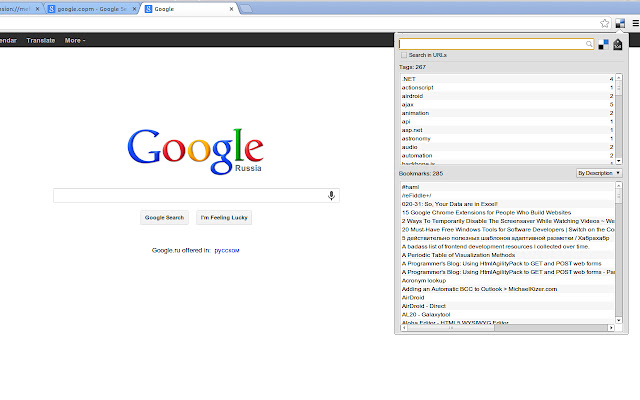Click Translate in the Google top bar
640x400 pixels.
coord(41,40)
